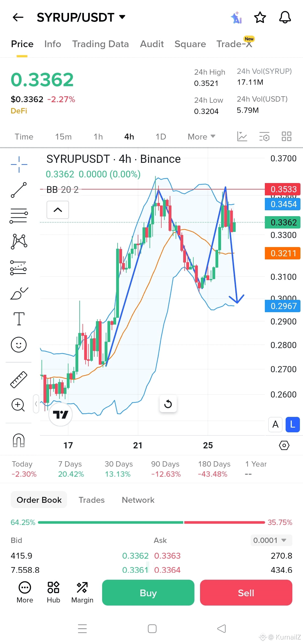Select the text annotation tool
Viewport: 303px width, 644px height.
[19, 319]
